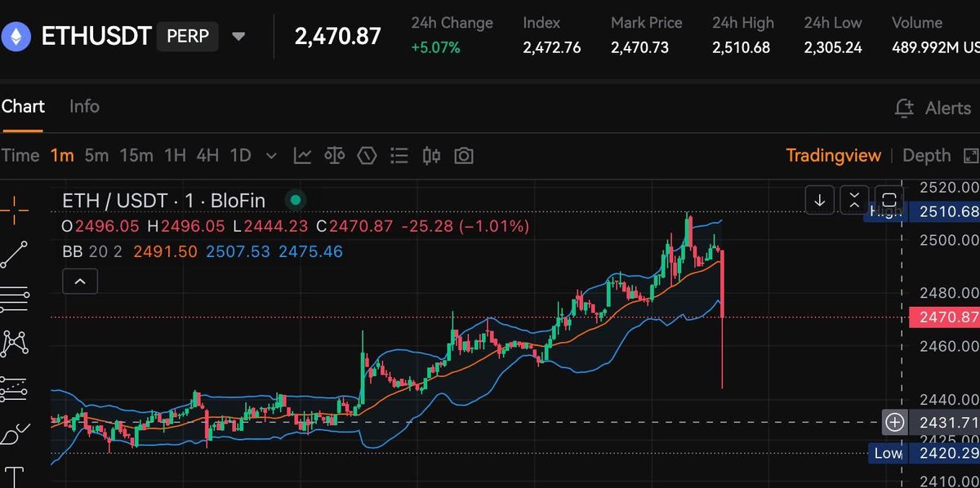This screenshot has height=488, width=980.
Task: Click the chart layout frame button
Action: tap(889, 199)
